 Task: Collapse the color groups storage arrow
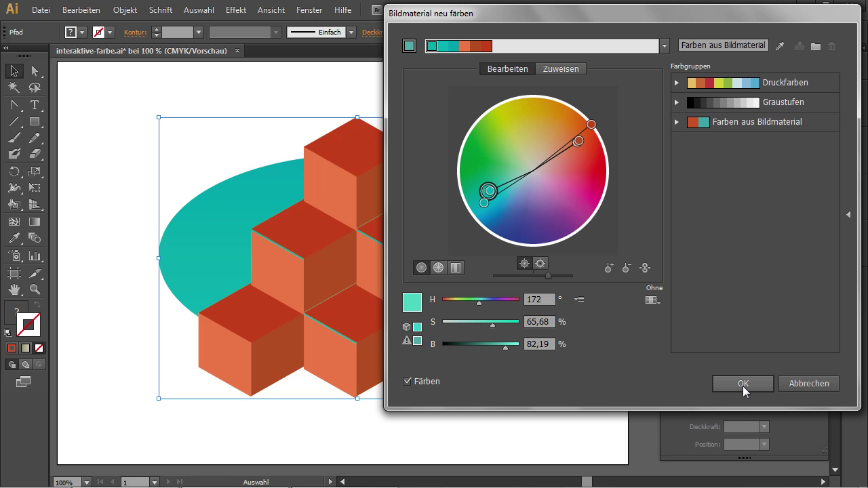pyautogui.click(x=848, y=214)
